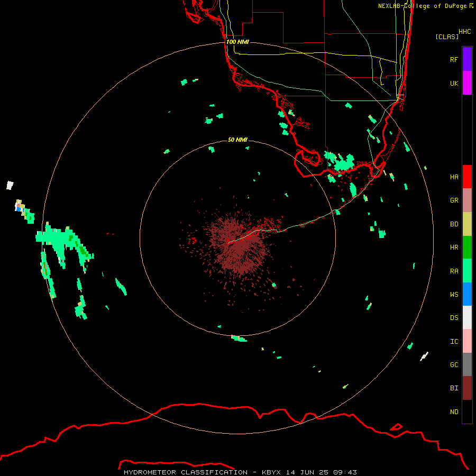Click the 09:43 timestamp
The width and height of the screenshot is (476, 476).
(345, 472)
